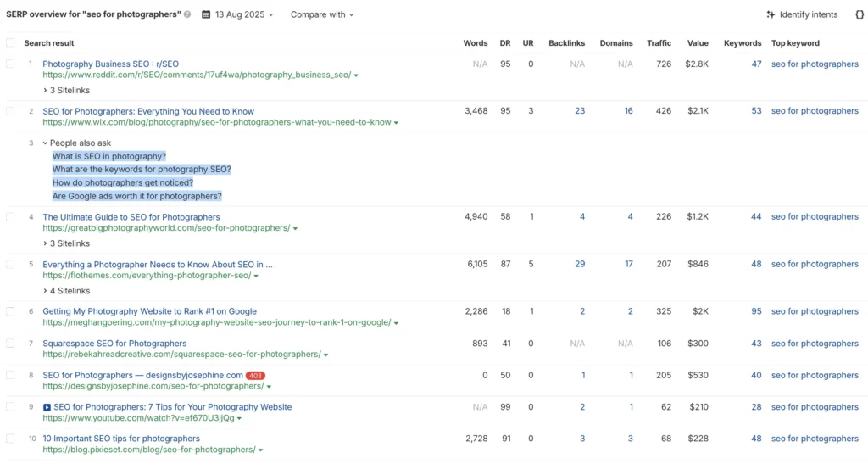Screen dimensions: 868x464
Task: Check the box for the pixieset result row
Action: point(10,439)
